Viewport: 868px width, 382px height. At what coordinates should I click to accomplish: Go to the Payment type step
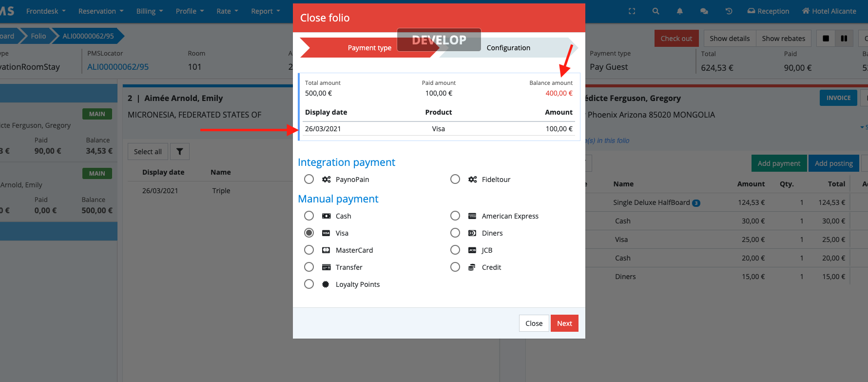(369, 48)
